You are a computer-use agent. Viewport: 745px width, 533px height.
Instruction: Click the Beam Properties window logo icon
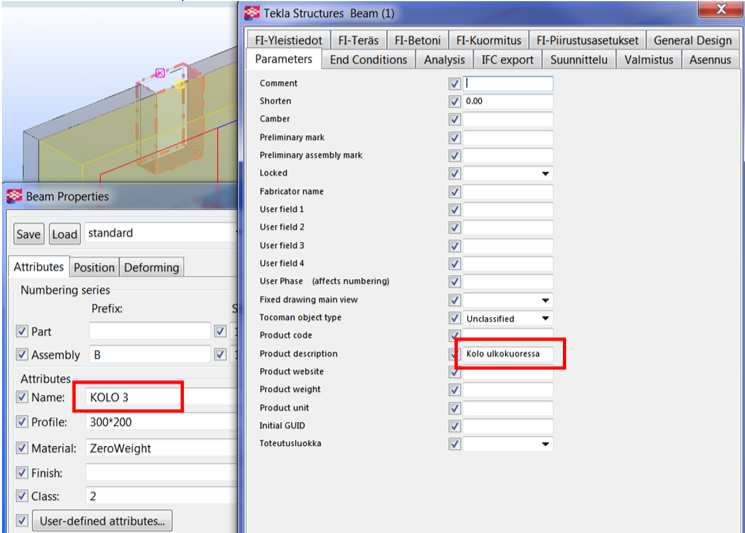coord(14,196)
